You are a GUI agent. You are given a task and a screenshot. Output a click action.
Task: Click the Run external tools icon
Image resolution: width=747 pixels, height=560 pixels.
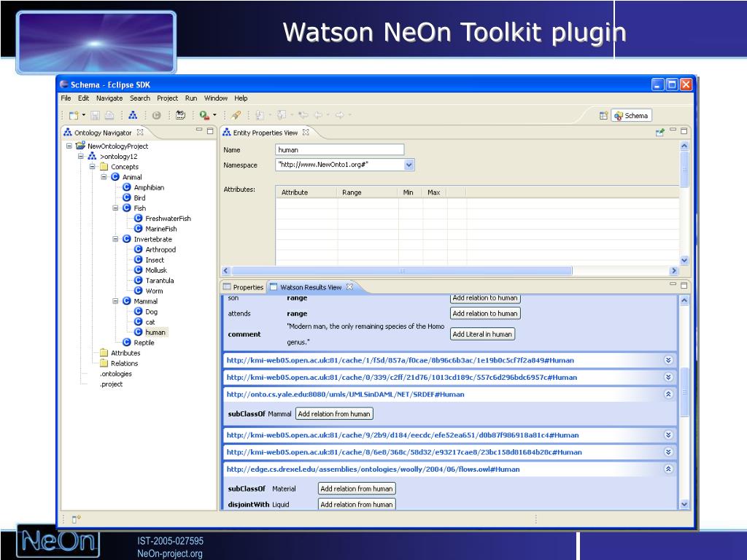204,115
